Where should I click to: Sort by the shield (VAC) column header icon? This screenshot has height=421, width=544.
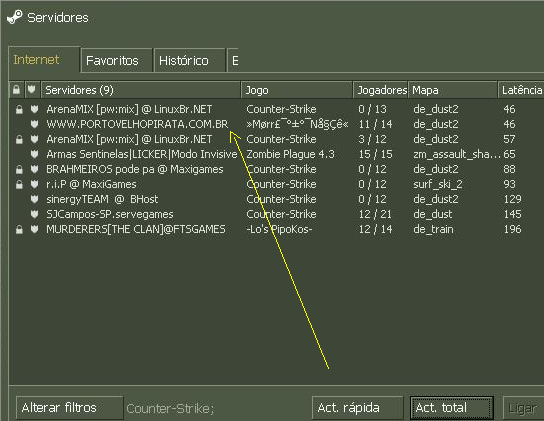tap(32, 90)
